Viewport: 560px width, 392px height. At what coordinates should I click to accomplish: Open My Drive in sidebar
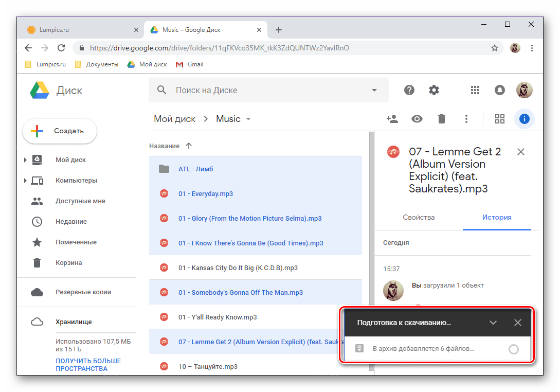point(70,159)
